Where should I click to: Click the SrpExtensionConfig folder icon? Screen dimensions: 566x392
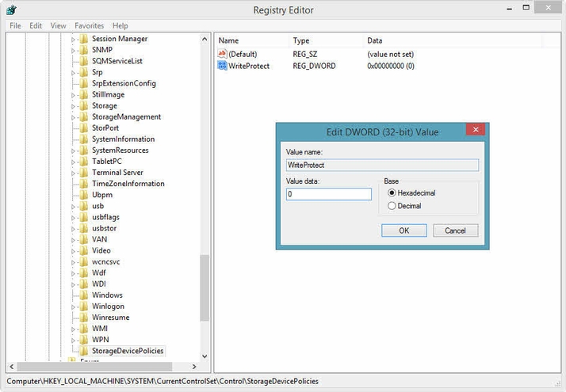point(84,83)
